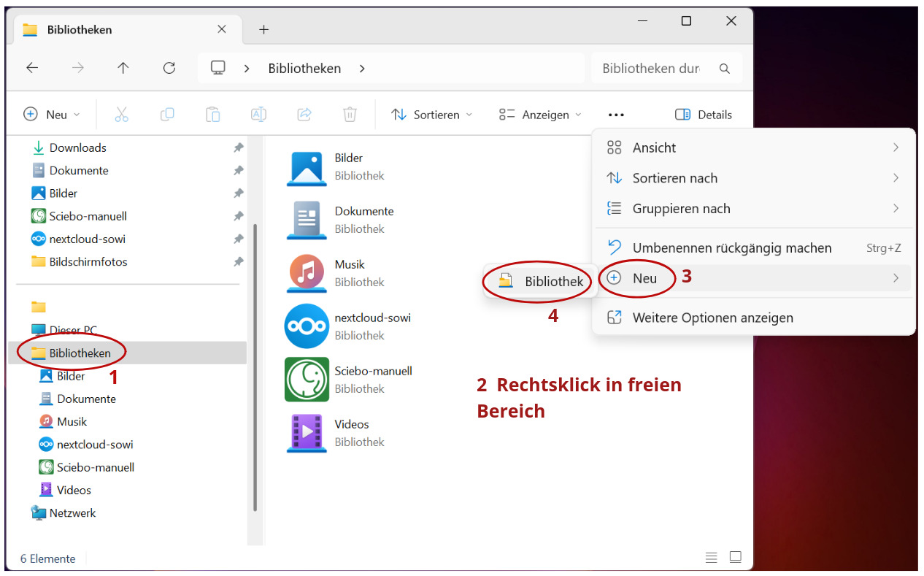Click the Löschen (trash) icon

[350, 115]
